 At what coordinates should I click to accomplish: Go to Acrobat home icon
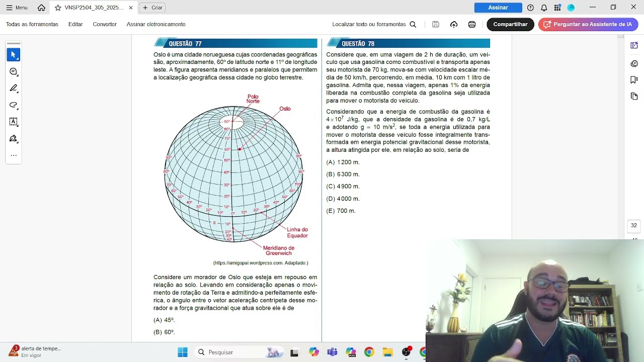point(41,8)
